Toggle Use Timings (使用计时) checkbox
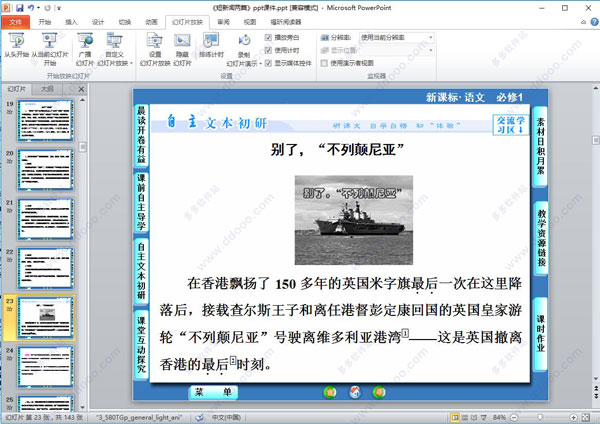 [x=268, y=50]
